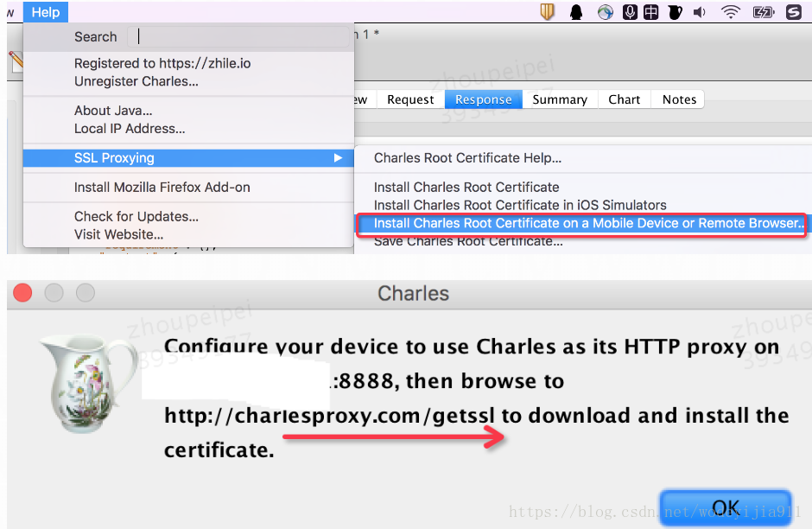Switch to the Notes tab
The width and height of the screenshot is (812, 529).
click(679, 99)
